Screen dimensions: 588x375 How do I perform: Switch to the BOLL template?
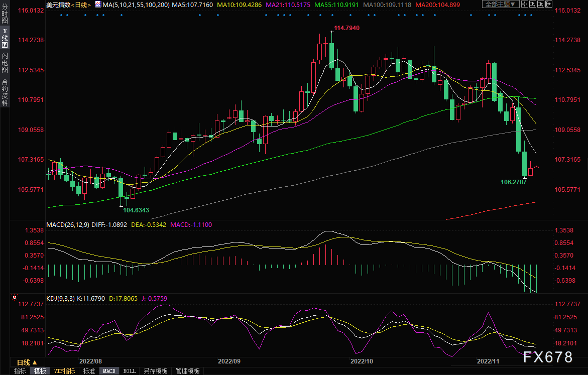pos(129,371)
